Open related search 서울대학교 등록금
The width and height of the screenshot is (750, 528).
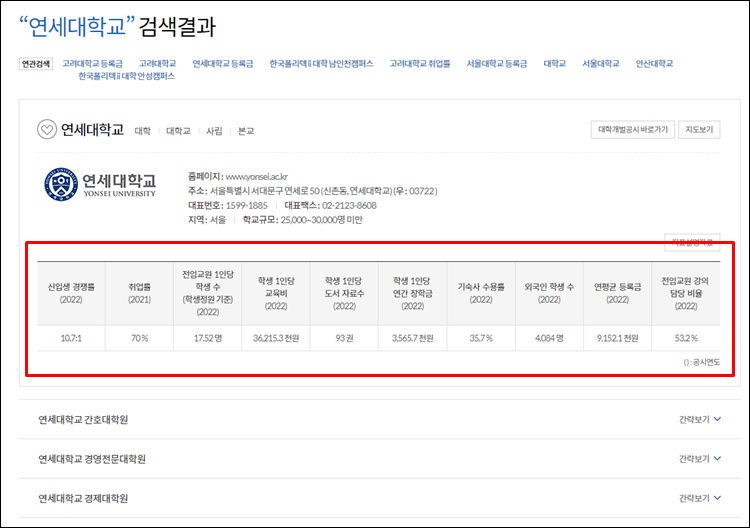pos(496,64)
